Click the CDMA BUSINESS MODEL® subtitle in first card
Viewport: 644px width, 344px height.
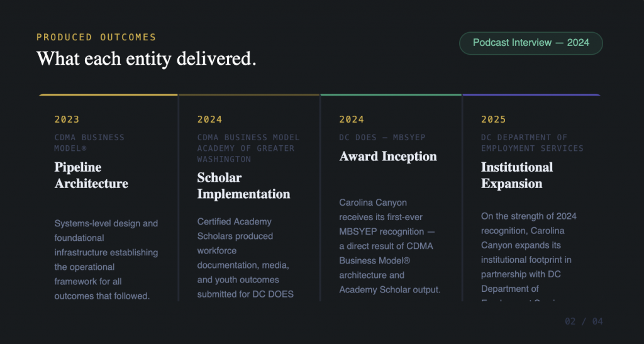pyautogui.click(x=89, y=143)
